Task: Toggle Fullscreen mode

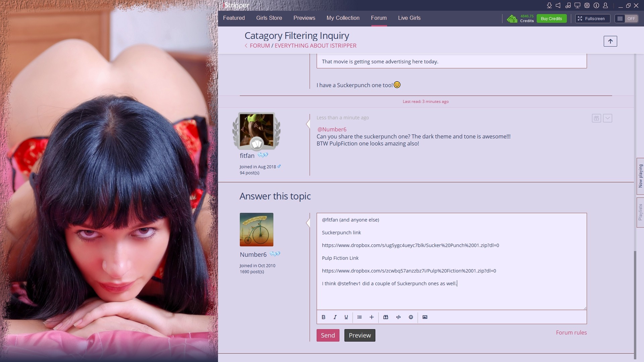Action: coord(592,19)
